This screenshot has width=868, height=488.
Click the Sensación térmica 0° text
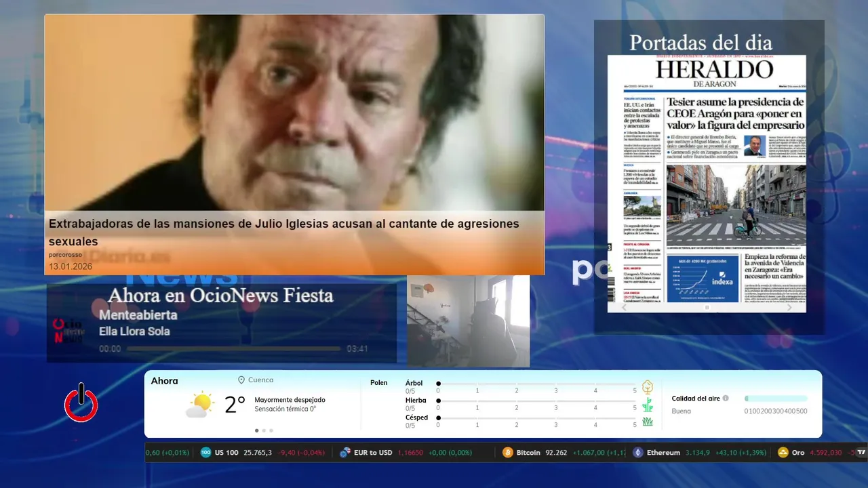point(285,409)
